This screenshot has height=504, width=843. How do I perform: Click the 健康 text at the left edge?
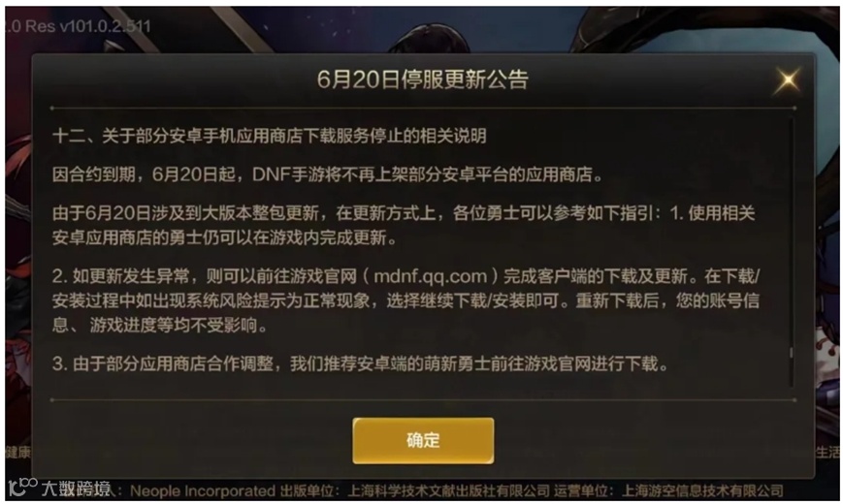click(x=18, y=453)
